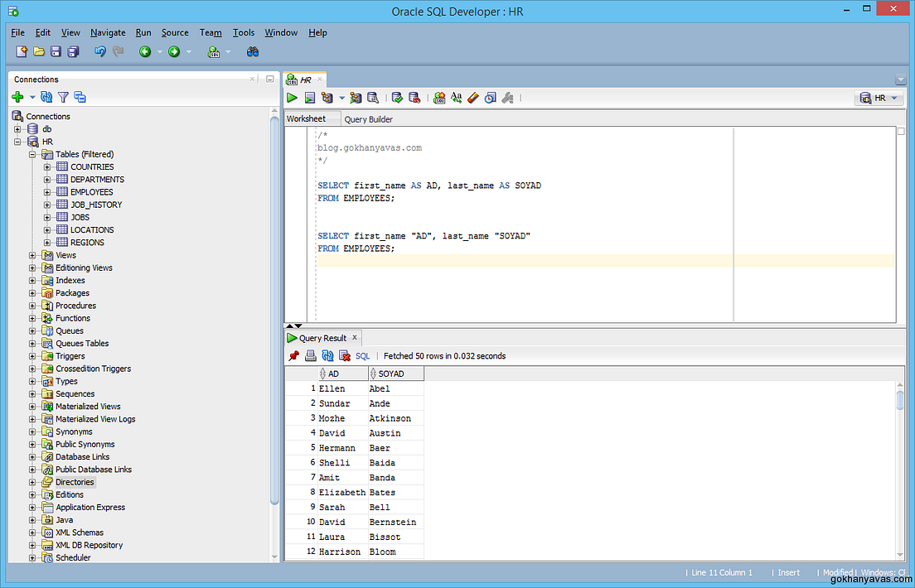Open the File menu
Viewport: 915px width, 588px height.
[17, 32]
